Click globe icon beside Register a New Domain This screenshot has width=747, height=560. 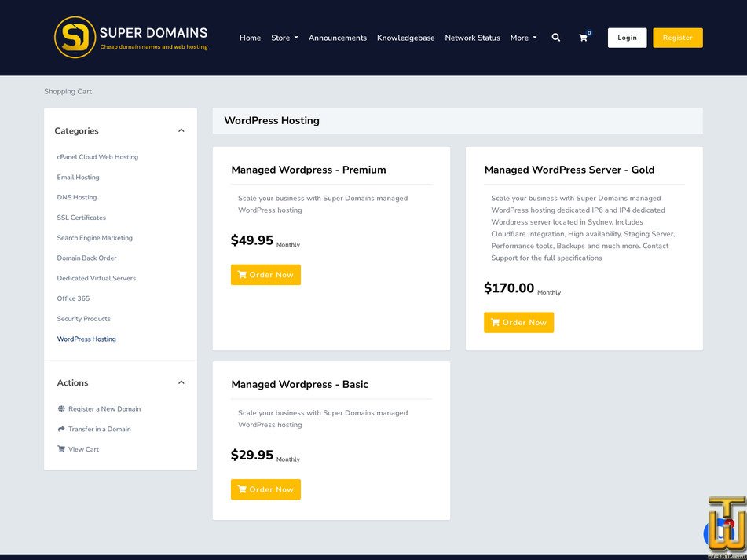click(x=61, y=408)
